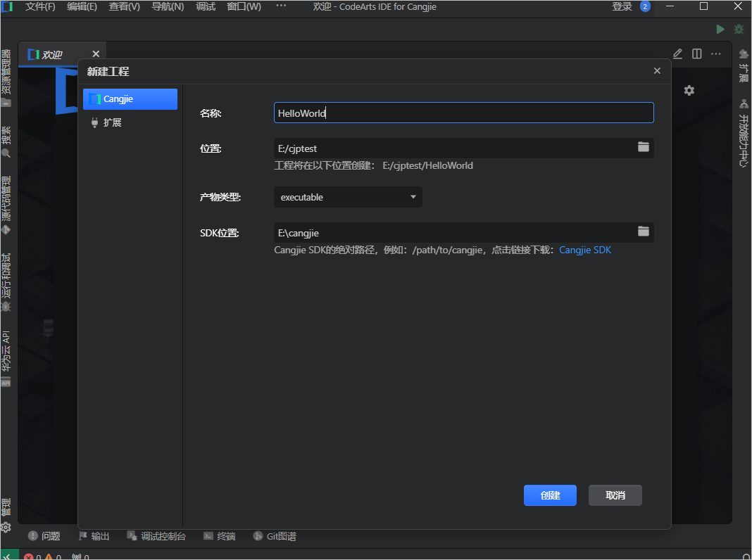The image size is (752, 560).
Task: Open the Git图谱 bottom panel tab
Action: (x=275, y=535)
